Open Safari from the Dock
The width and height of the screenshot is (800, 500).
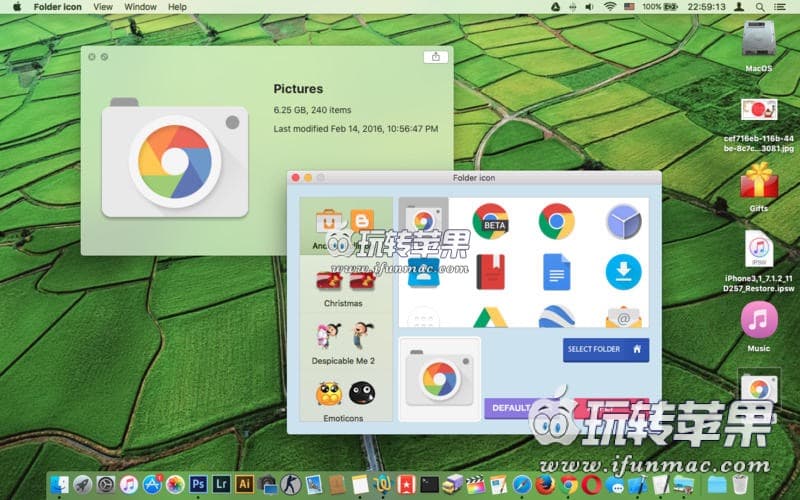point(522,484)
